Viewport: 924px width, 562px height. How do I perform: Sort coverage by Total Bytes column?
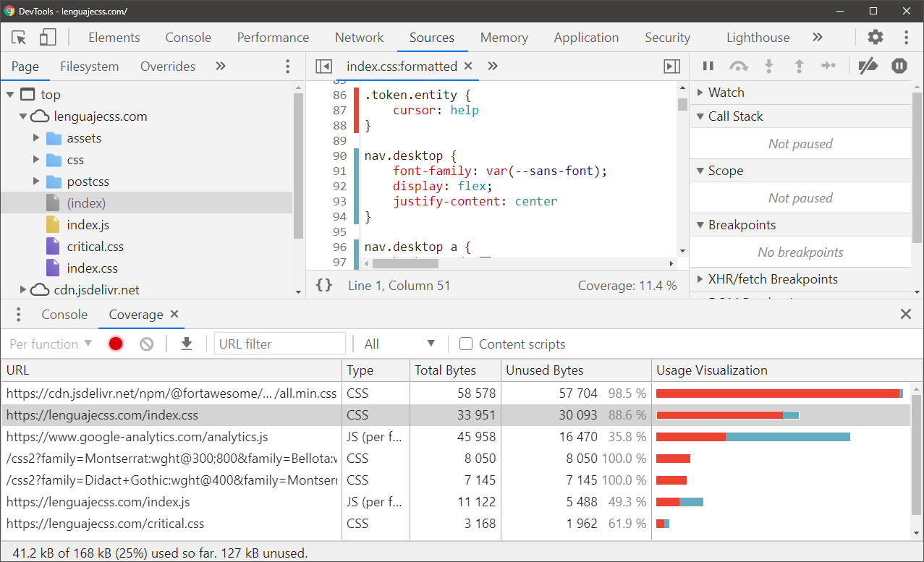(455, 370)
